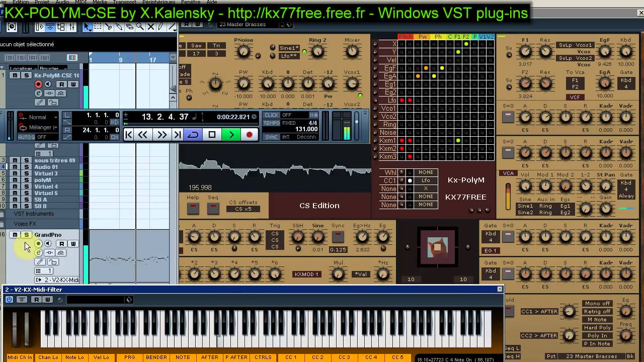Mute the GrandPno track
The image size is (644, 362).
click(x=15, y=235)
